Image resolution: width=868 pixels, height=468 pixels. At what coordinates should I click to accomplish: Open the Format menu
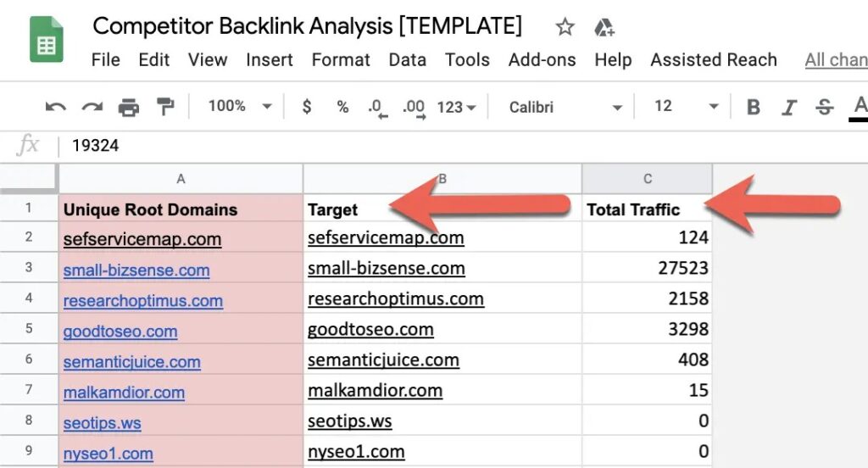341,60
